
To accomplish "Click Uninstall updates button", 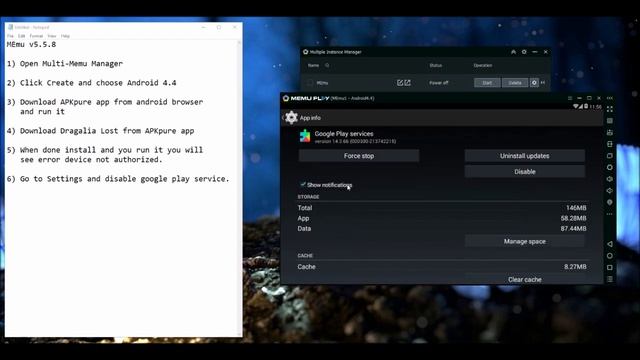I will [524, 156].
